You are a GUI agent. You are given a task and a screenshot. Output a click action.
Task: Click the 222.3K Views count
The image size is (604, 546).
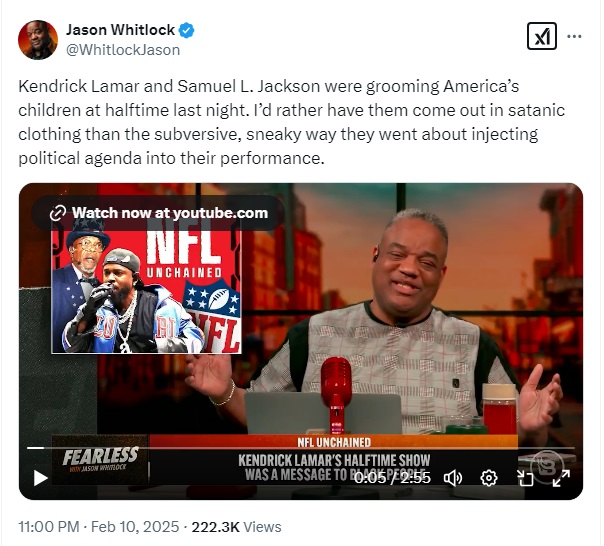237,526
